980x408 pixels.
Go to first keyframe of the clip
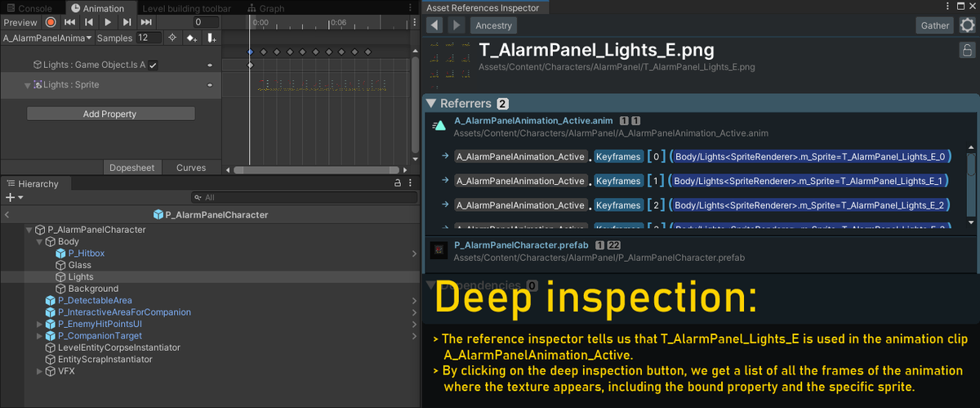click(69, 23)
